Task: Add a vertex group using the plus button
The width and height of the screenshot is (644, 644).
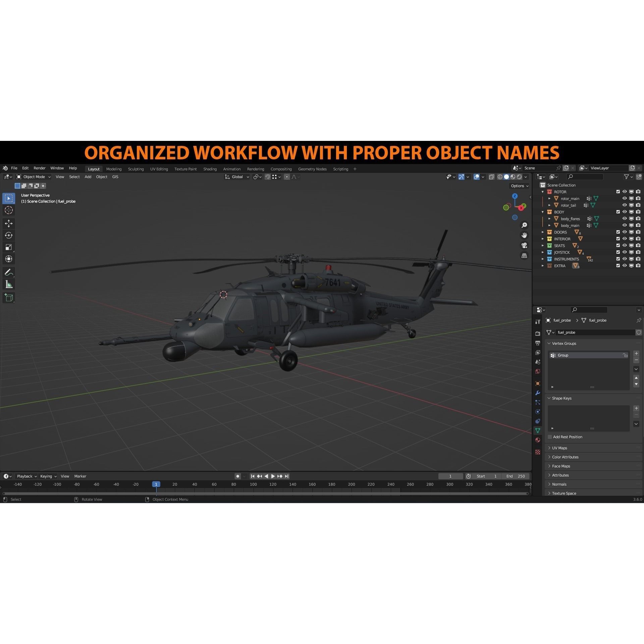Action: [636, 353]
